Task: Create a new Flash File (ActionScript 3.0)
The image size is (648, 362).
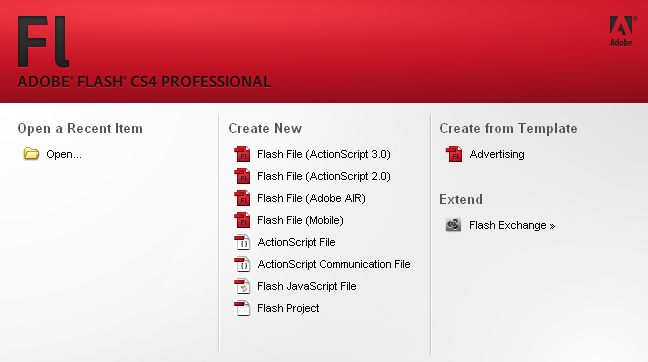Action: pos(324,154)
